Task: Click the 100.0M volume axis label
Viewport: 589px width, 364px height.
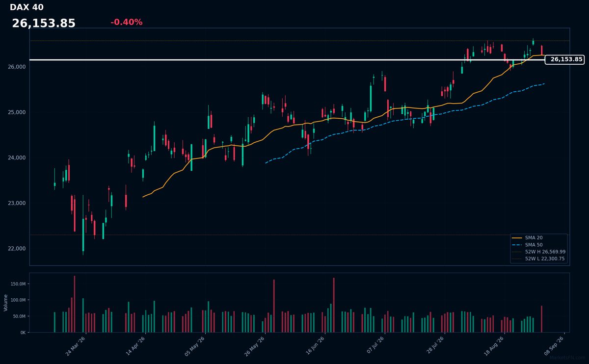Action: coord(18,300)
